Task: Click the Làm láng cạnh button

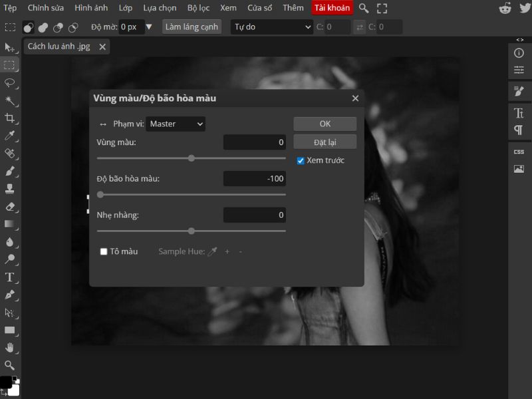Action: click(192, 27)
